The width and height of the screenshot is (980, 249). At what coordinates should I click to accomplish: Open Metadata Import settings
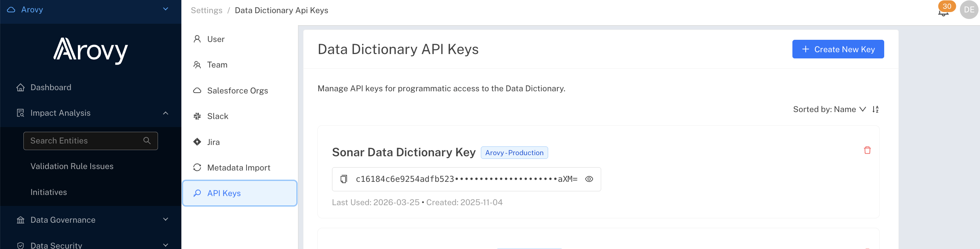[240, 168]
